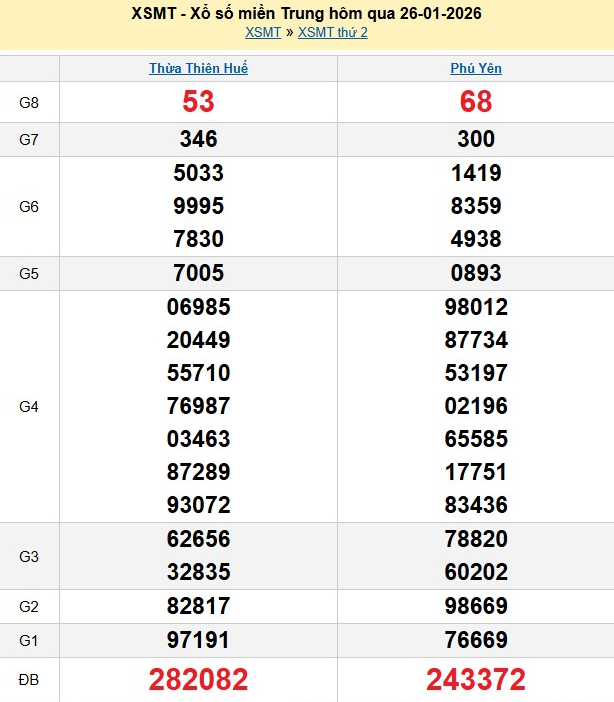Select the G8 row label

(x=29, y=102)
